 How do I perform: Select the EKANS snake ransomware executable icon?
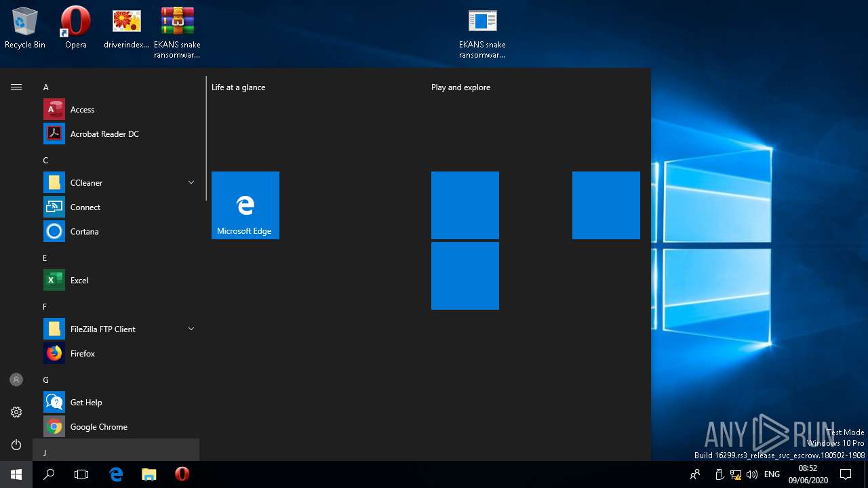[x=482, y=32]
